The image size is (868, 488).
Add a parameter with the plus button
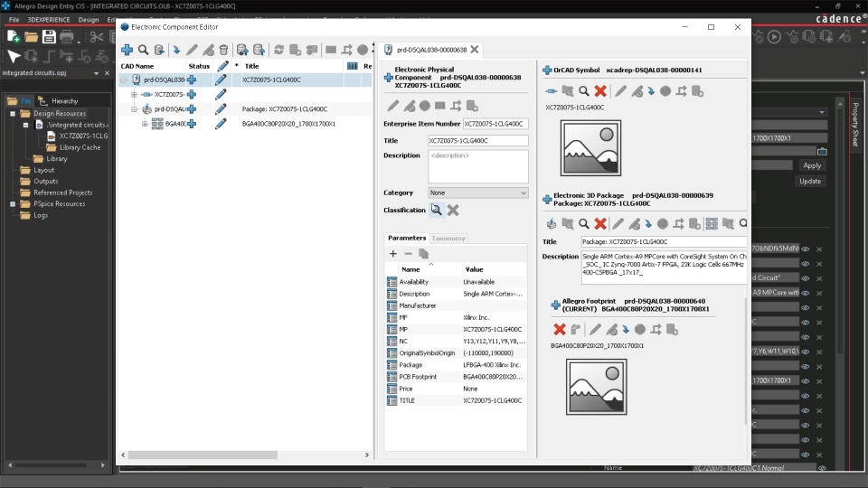393,253
